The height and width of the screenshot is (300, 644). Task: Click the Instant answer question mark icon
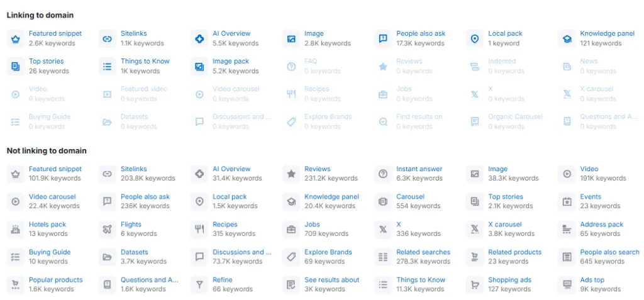coord(383,174)
